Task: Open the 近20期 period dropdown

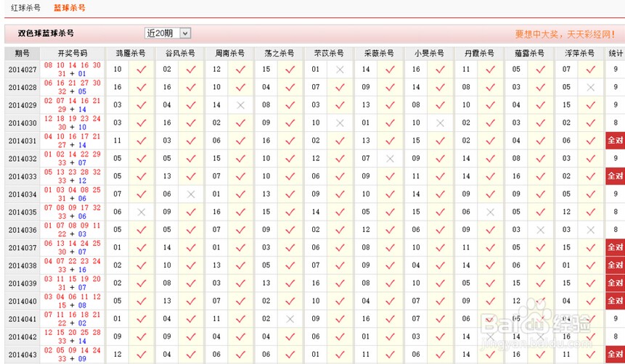Action: tap(167, 33)
